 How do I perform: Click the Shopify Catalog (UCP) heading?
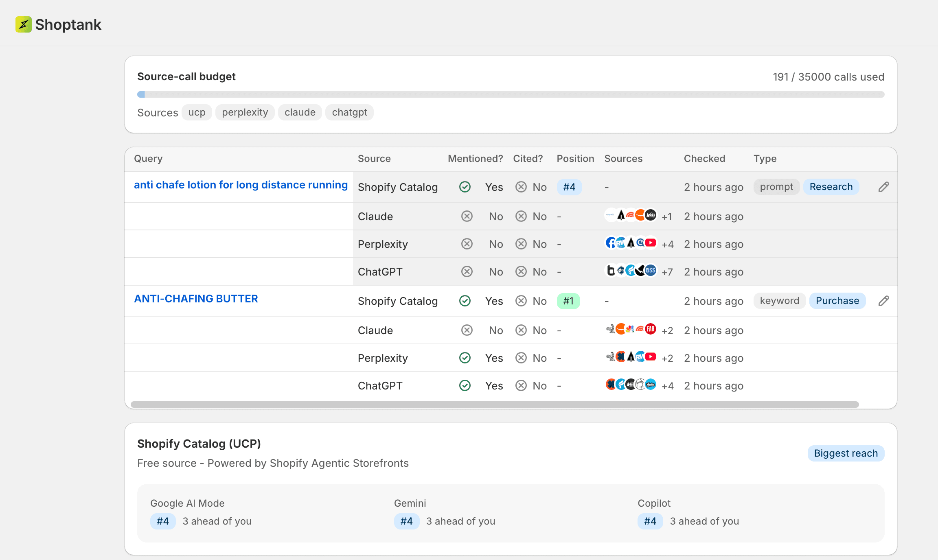tap(199, 444)
